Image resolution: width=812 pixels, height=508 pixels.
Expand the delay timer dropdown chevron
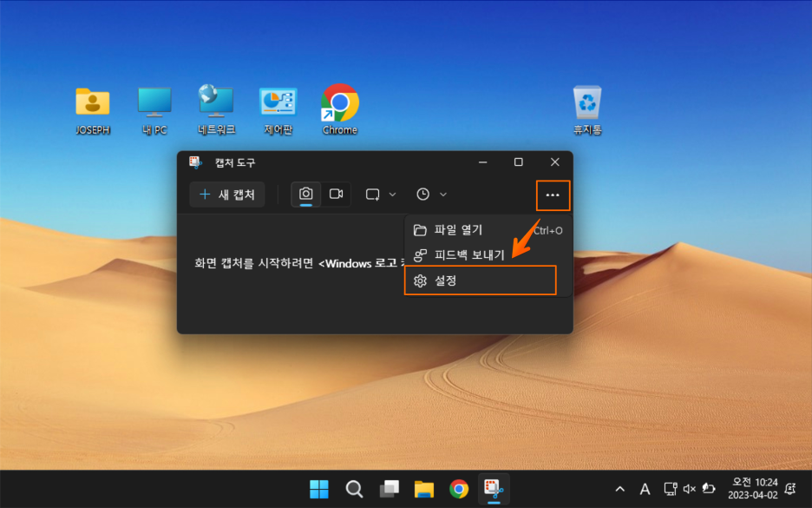pyautogui.click(x=443, y=195)
